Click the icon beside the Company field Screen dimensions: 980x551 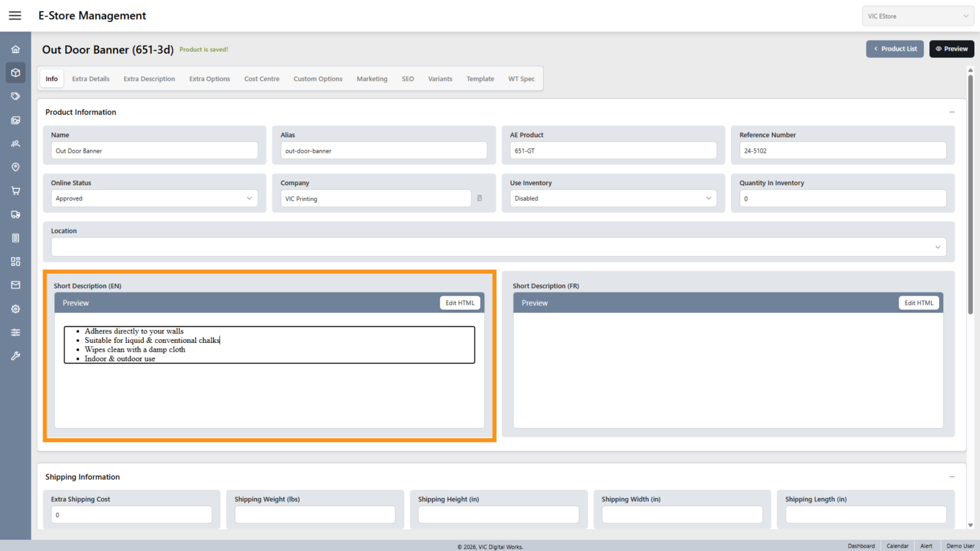click(480, 198)
